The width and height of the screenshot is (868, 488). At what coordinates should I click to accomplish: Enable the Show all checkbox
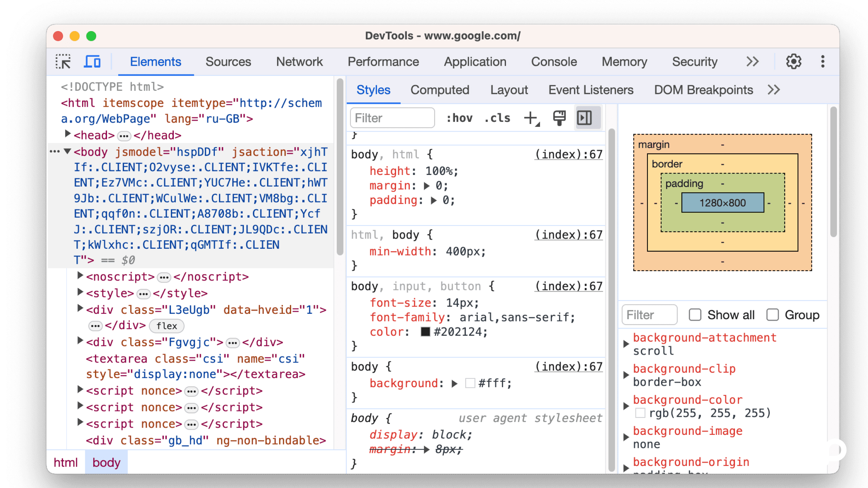click(x=695, y=315)
